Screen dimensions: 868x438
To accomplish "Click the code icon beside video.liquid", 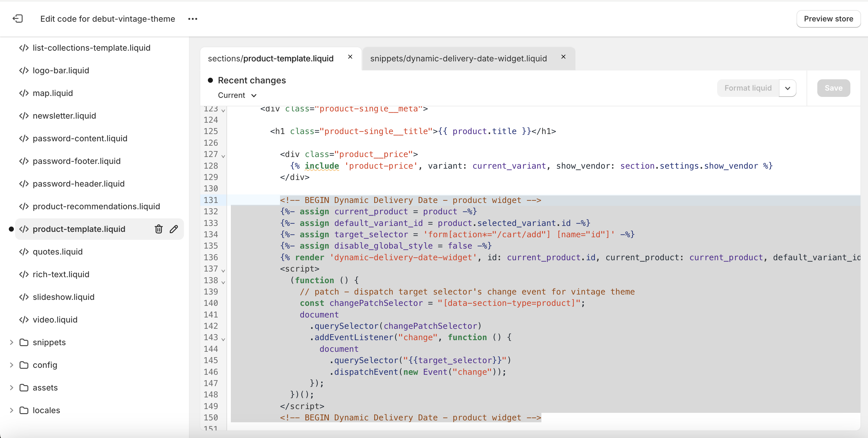I will pyautogui.click(x=24, y=319).
